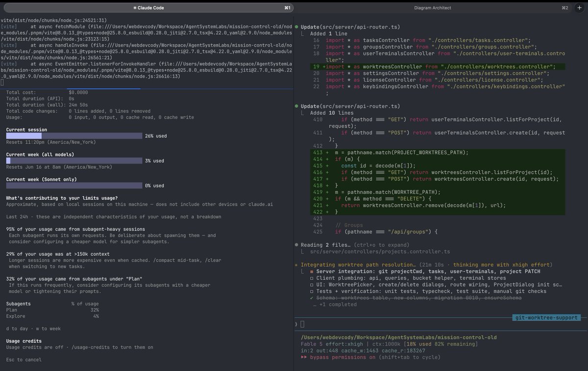Click 'Total duration (wall): 24m 50s' line

[47, 105]
